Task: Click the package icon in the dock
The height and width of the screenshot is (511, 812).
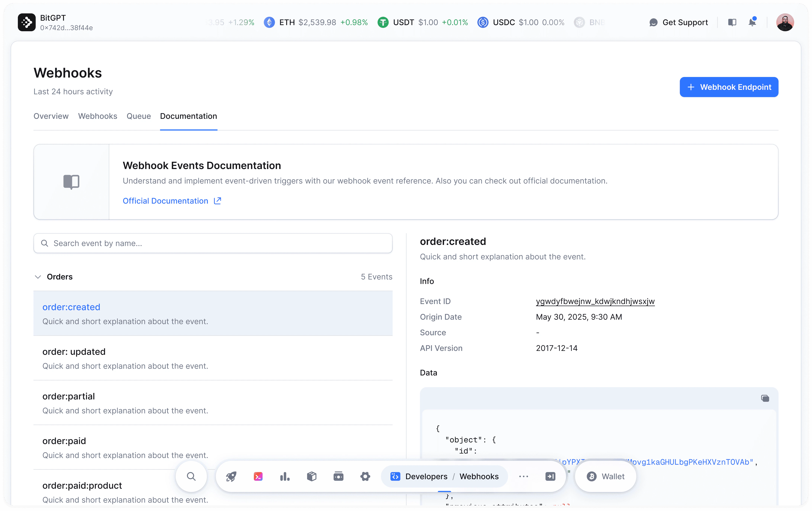Action: click(x=312, y=476)
